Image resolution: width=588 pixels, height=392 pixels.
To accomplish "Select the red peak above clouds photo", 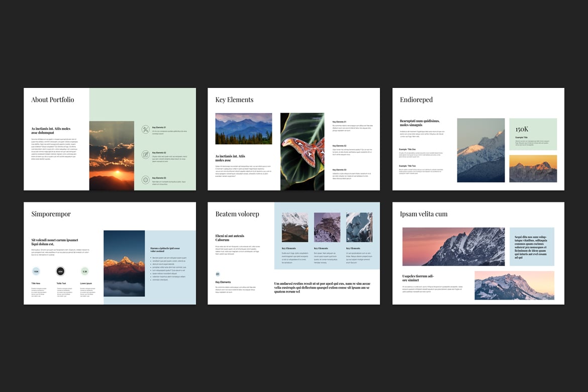I will (x=124, y=263).
